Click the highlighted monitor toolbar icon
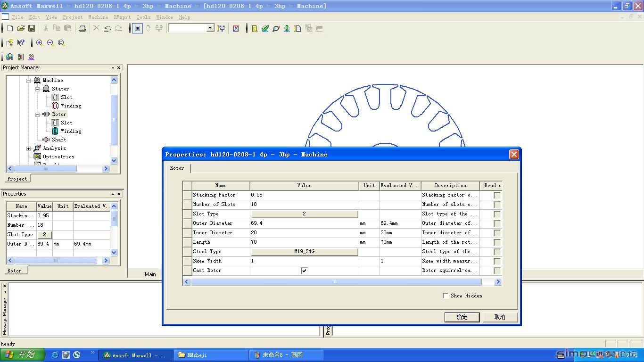Viewport: 644px width, 362px height. pos(137,28)
